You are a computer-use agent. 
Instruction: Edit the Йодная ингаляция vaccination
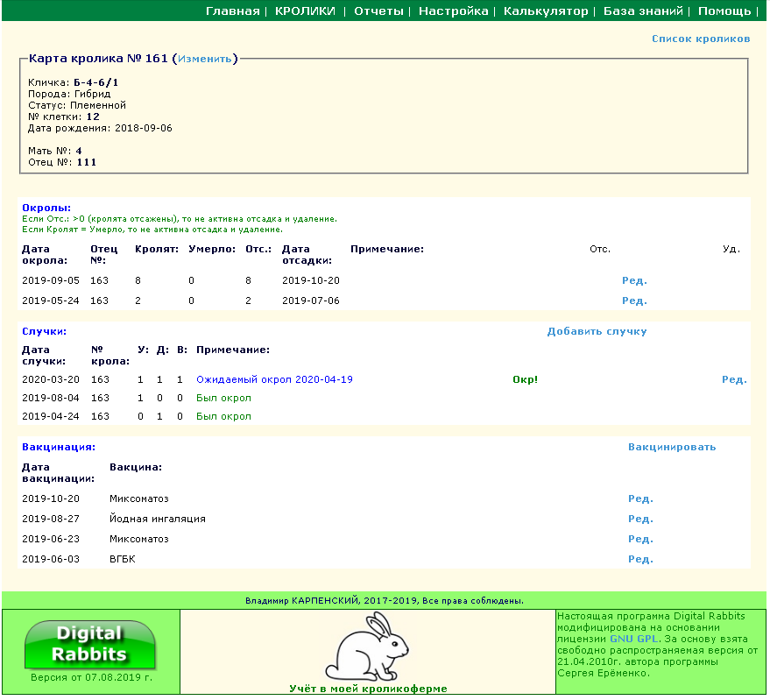[x=640, y=519]
